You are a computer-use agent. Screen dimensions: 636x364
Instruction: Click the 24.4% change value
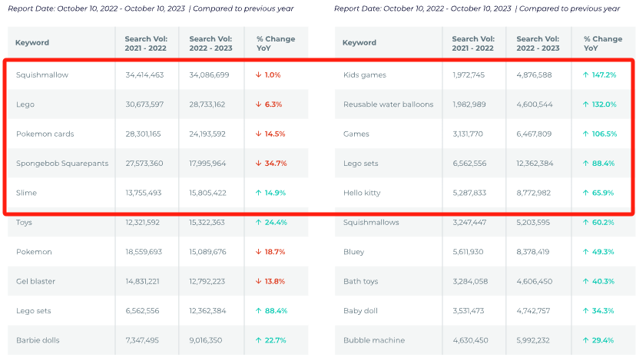click(x=276, y=223)
